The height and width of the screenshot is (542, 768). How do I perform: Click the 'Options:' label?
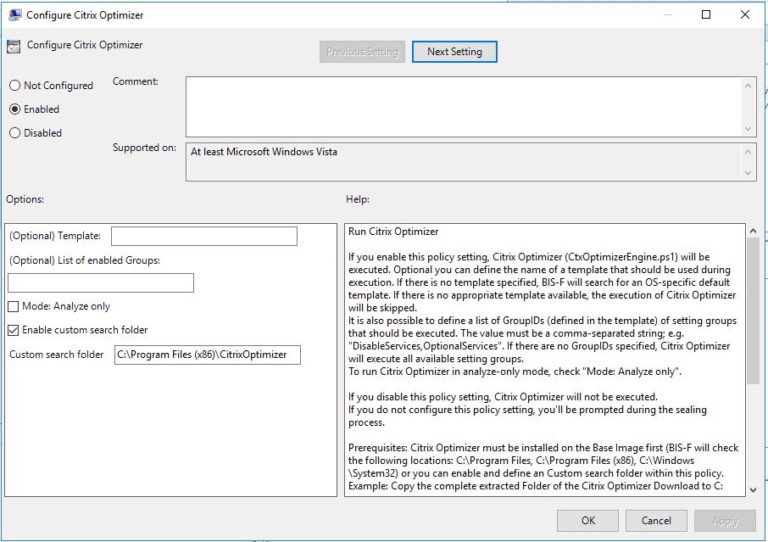pos(25,199)
